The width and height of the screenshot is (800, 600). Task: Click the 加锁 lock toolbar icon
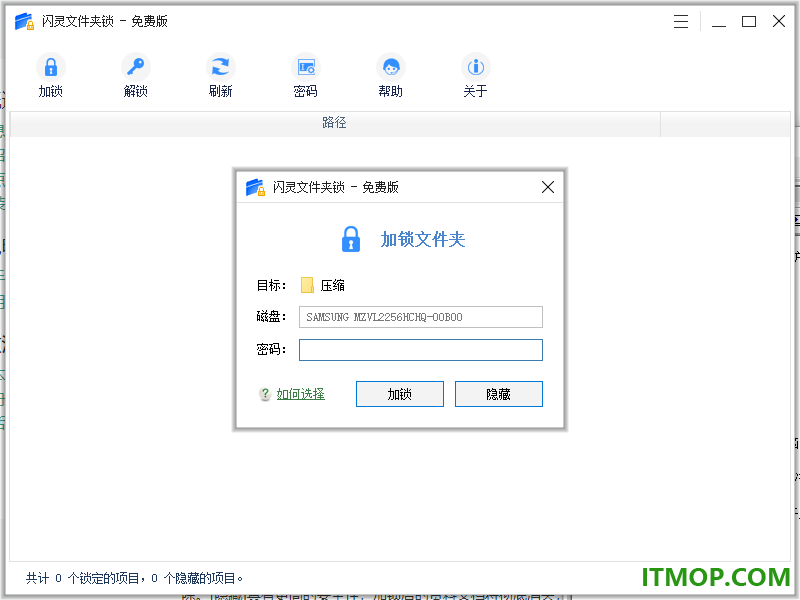point(51,67)
